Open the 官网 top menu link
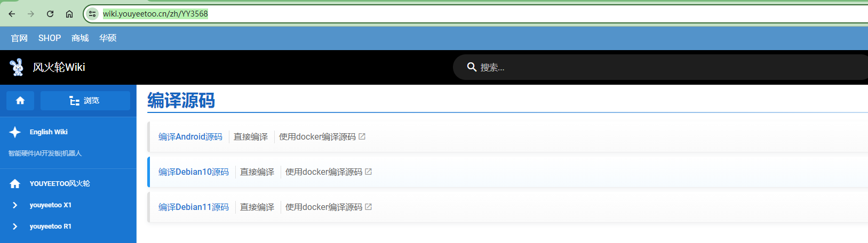The width and height of the screenshot is (868, 243). click(x=19, y=38)
